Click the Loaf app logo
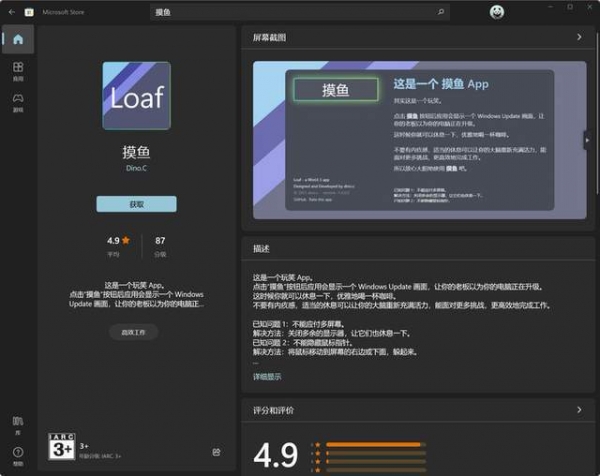This screenshot has height=476, width=600. 136,96
